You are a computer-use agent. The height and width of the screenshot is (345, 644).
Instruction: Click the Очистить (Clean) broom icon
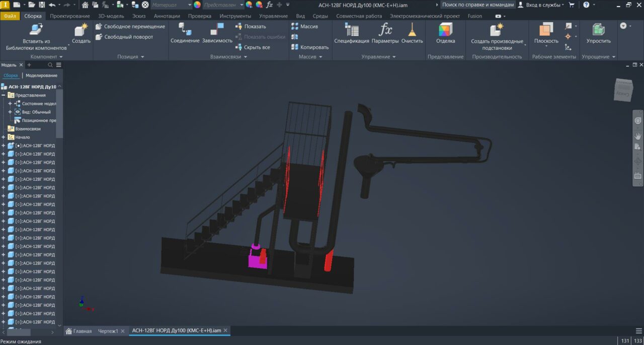[x=412, y=30]
